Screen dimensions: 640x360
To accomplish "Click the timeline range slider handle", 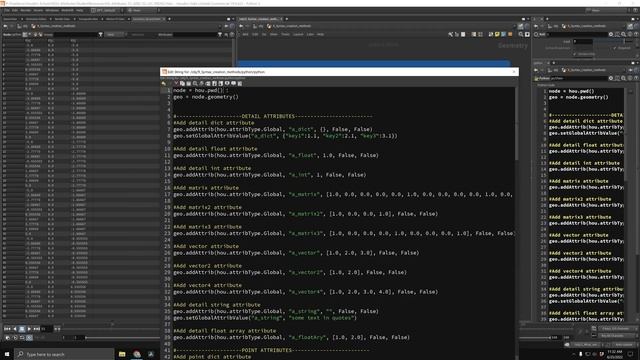I will [x=85, y=338].
